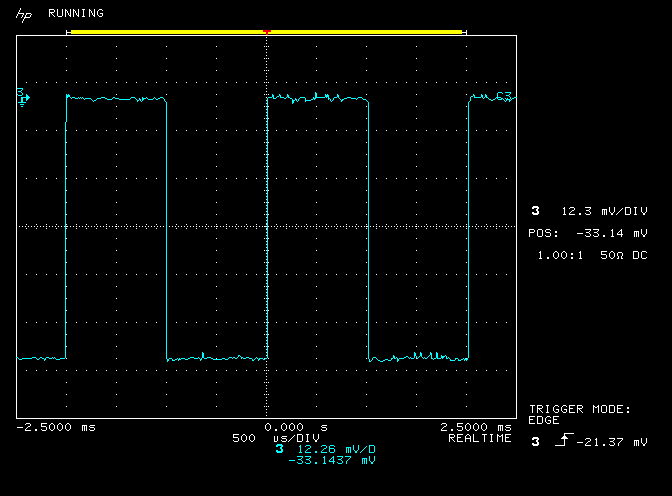Image resolution: width=672 pixels, height=496 pixels.
Task: Click the channel 3 ground marker on left edge
Action: 23,97
